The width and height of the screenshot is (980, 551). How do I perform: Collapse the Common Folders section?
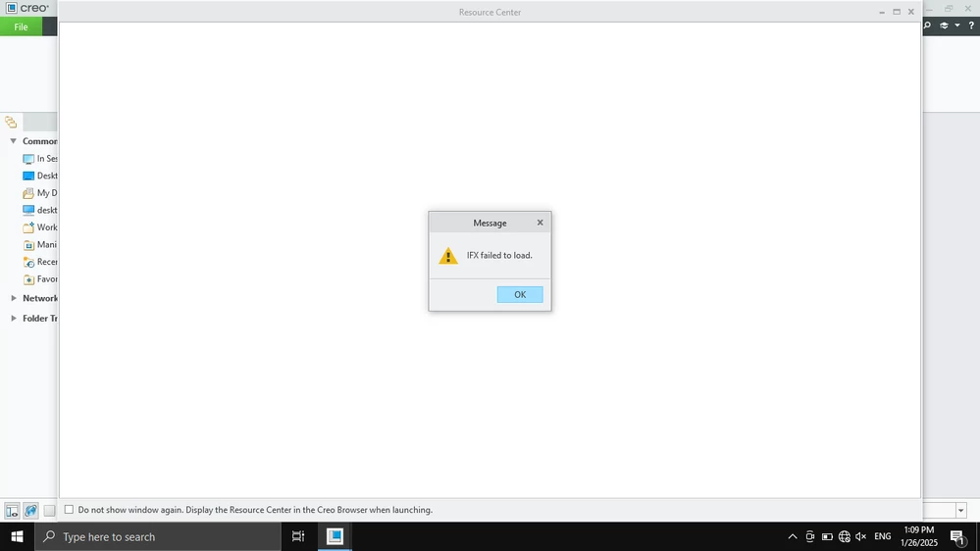point(13,141)
